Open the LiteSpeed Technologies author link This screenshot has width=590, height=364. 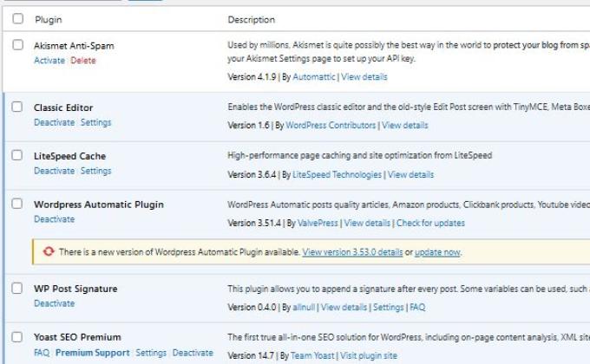click(x=337, y=175)
